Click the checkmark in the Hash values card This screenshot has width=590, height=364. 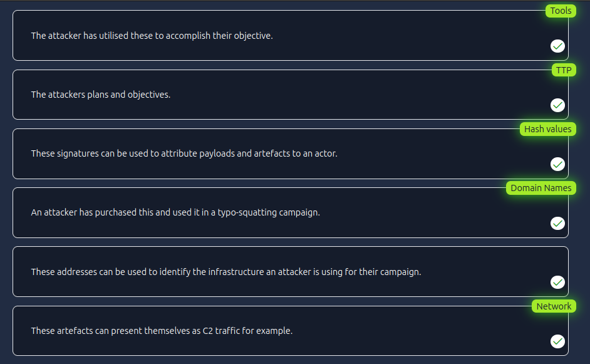coord(557,164)
